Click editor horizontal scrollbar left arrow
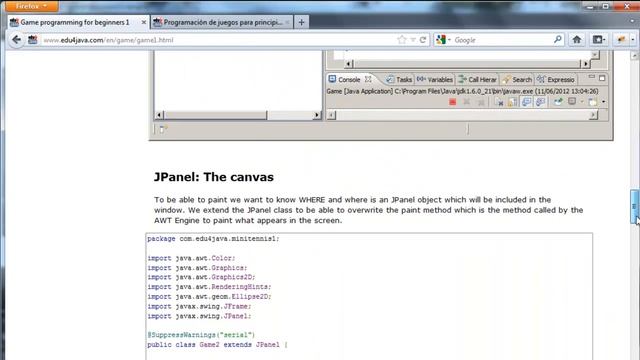 [349, 64]
